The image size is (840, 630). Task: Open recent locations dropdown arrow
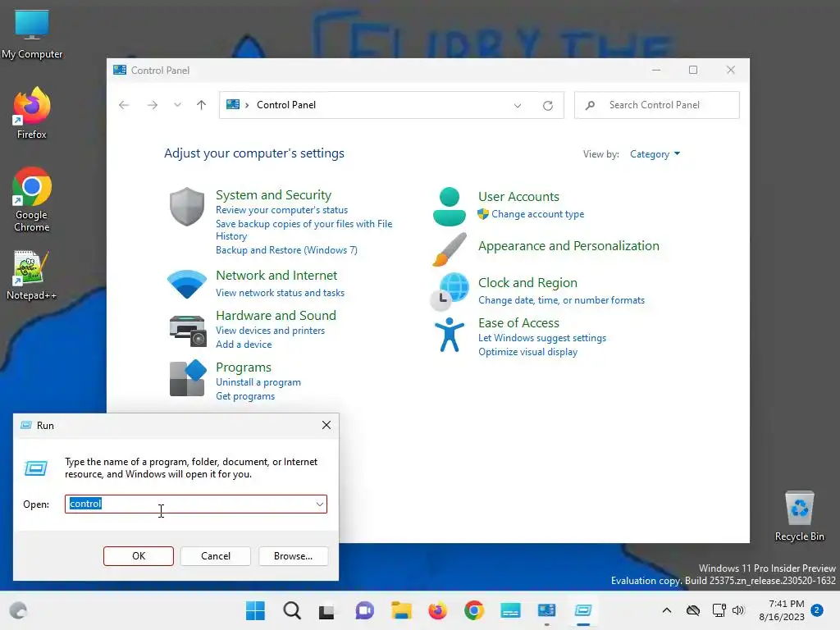coord(177,105)
